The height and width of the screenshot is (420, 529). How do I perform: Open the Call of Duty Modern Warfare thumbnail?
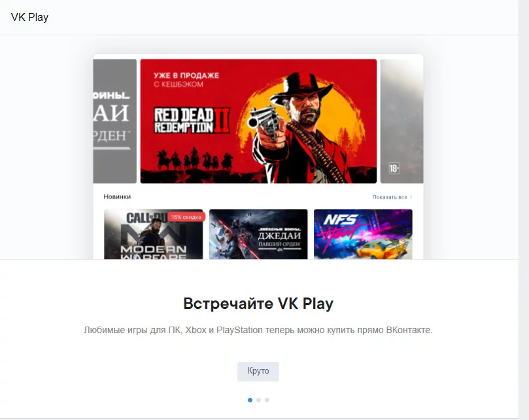click(x=154, y=234)
